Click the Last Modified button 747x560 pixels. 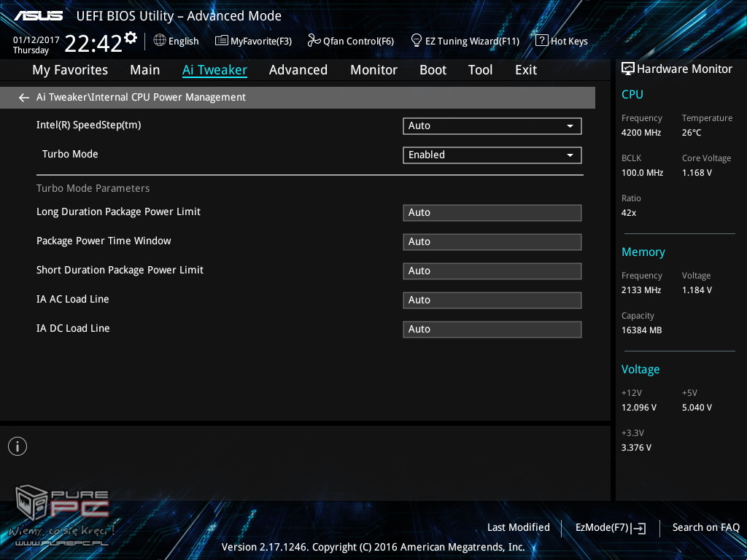pyautogui.click(x=518, y=528)
